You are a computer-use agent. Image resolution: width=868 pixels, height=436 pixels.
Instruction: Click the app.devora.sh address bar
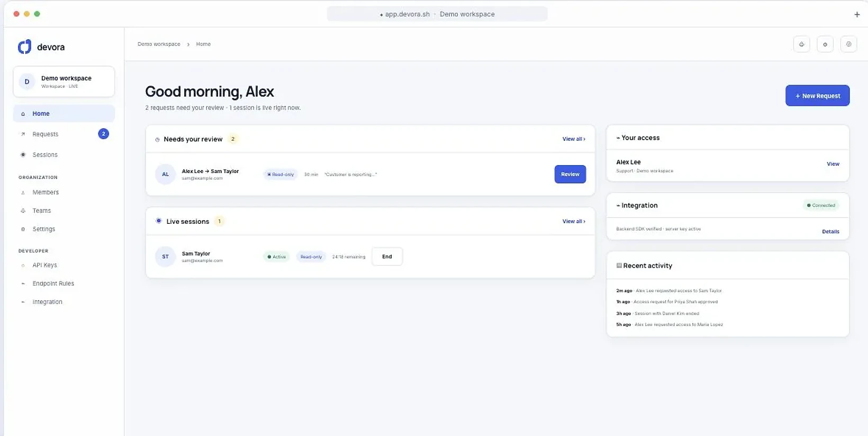pos(437,14)
